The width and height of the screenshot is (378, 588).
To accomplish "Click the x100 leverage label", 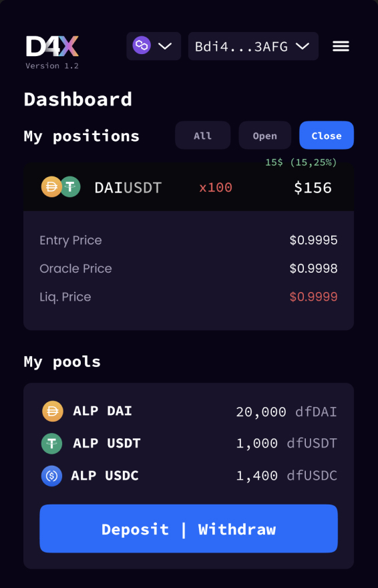I will [x=216, y=187].
